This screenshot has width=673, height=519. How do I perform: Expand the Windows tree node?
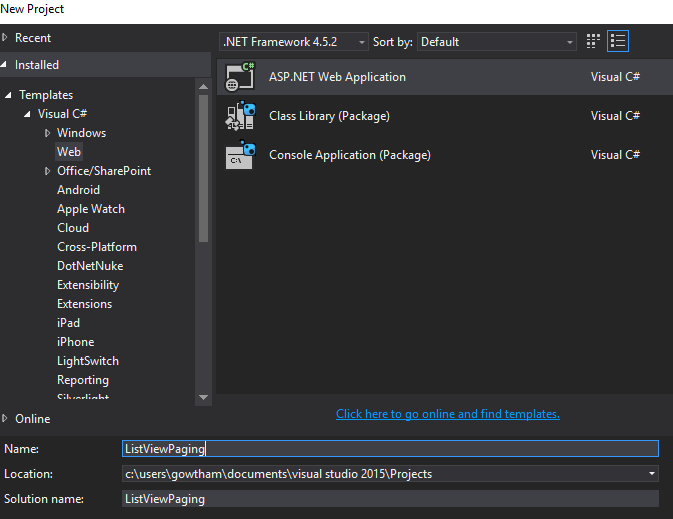(x=47, y=133)
